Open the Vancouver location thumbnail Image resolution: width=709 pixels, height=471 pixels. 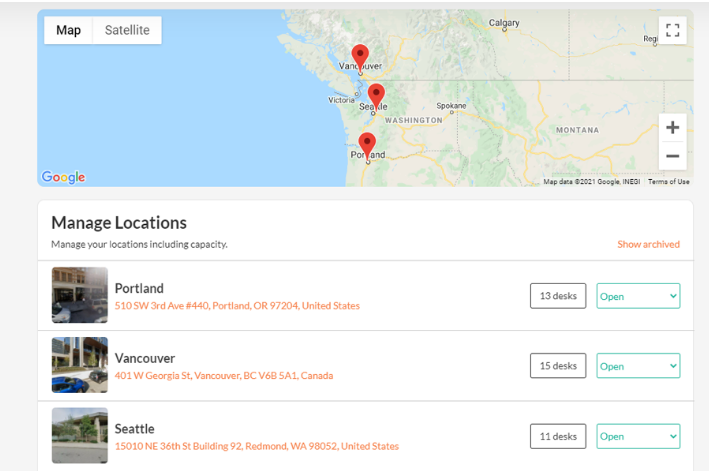[x=80, y=365]
